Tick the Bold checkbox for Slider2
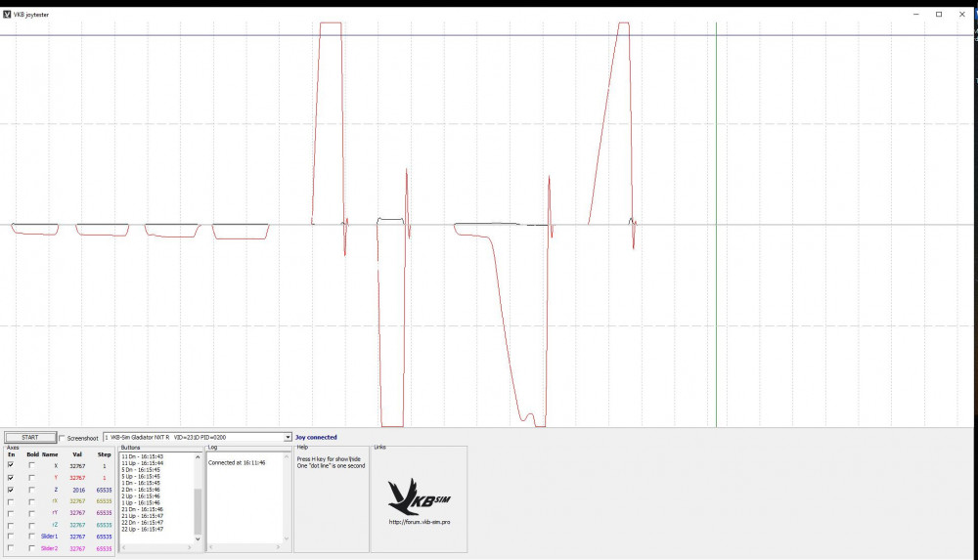978x560 pixels. (32, 548)
